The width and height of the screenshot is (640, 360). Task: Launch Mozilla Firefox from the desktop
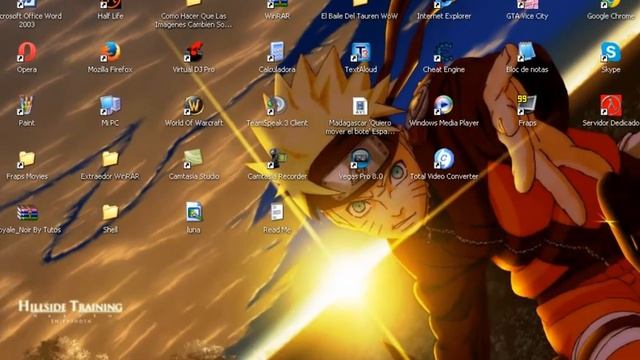(x=110, y=52)
